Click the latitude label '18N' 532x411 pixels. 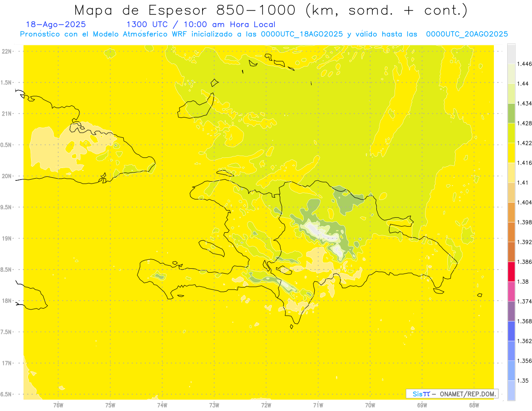[x=7, y=301]
